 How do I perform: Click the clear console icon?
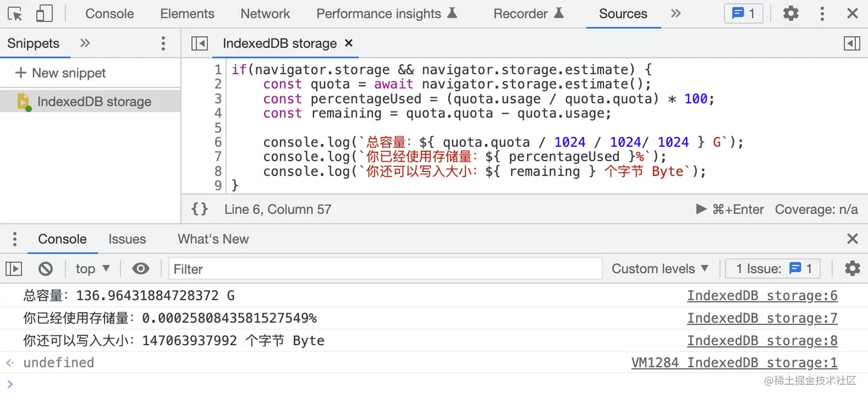tap(46, 268)
